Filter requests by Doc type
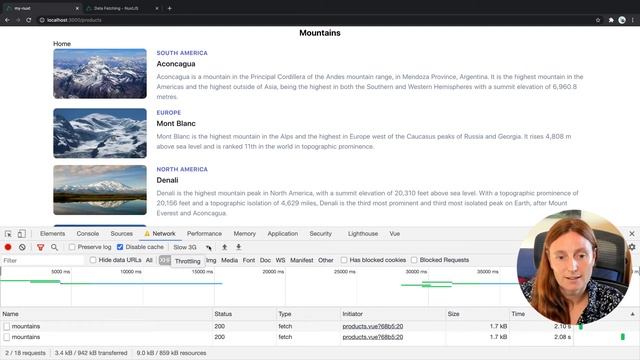640x360 pixels. click(265, 260)
